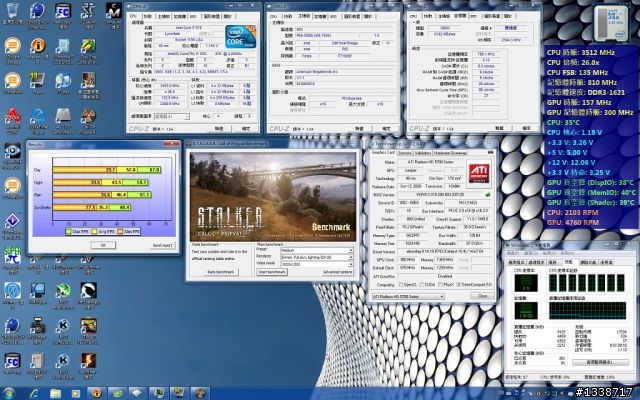This screenshot has height=400, width=640.
Task: Click the Day bar in the Results chart
Action: 107,170
